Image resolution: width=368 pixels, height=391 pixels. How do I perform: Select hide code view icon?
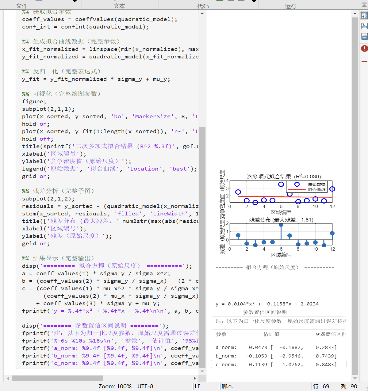(364, 36)
